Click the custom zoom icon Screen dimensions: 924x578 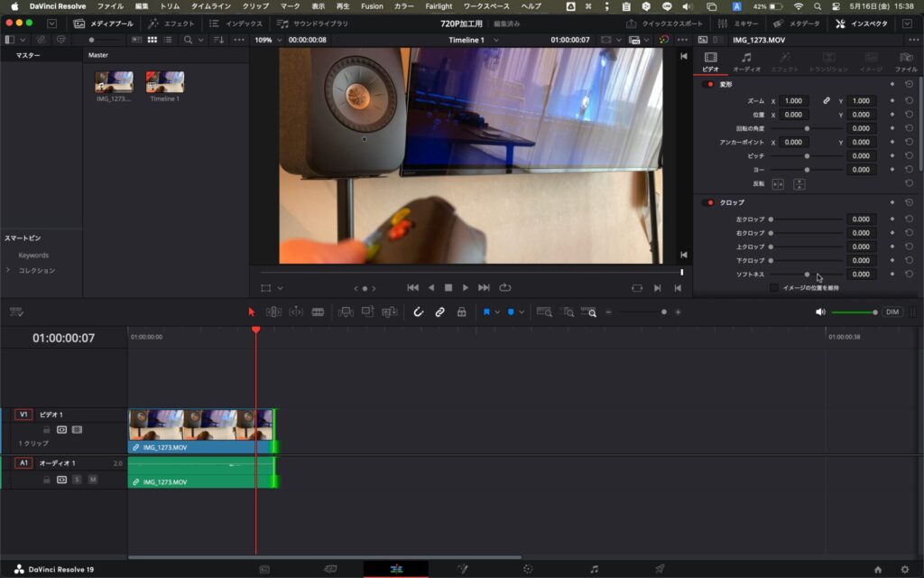[588, 312]
